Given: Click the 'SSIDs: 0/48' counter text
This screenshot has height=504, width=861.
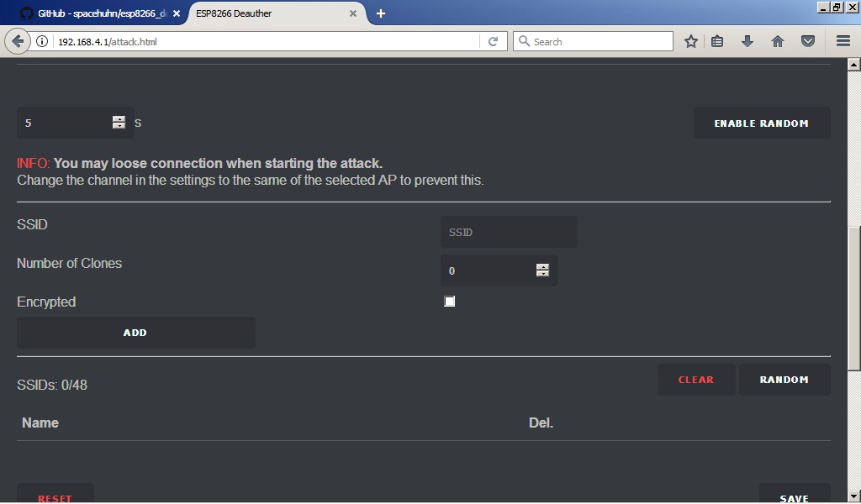Looking at the screenshot, I should pyautogui.click(x=52, y=385).
